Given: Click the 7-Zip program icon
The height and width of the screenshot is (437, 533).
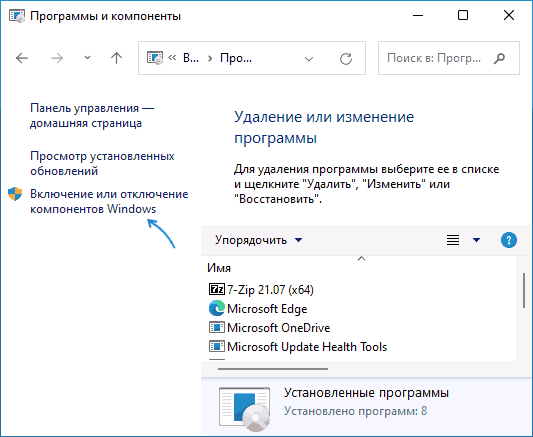Looking at the screenshot, I should click(x=217, y=290).
